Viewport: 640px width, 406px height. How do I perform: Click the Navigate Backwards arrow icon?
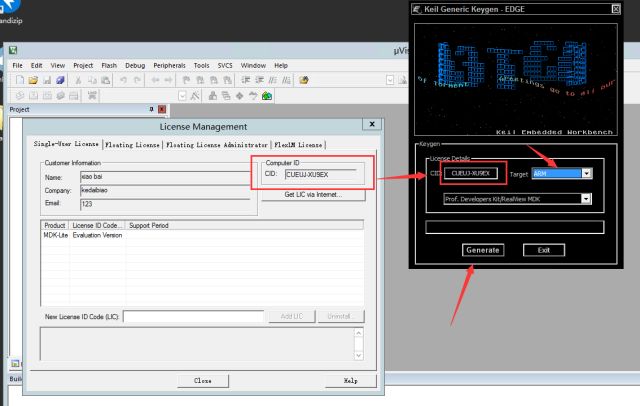(155, 80)
